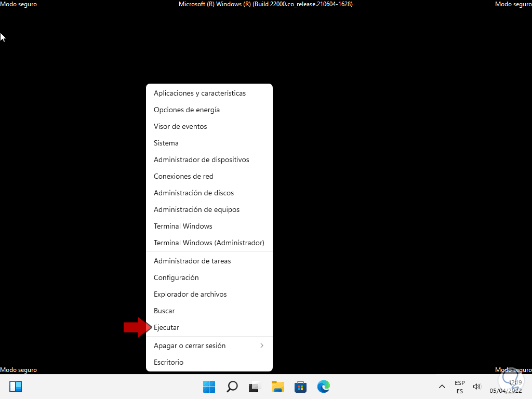Open Configuración from the menu
532x399 pixels.
tap(209, 277)
